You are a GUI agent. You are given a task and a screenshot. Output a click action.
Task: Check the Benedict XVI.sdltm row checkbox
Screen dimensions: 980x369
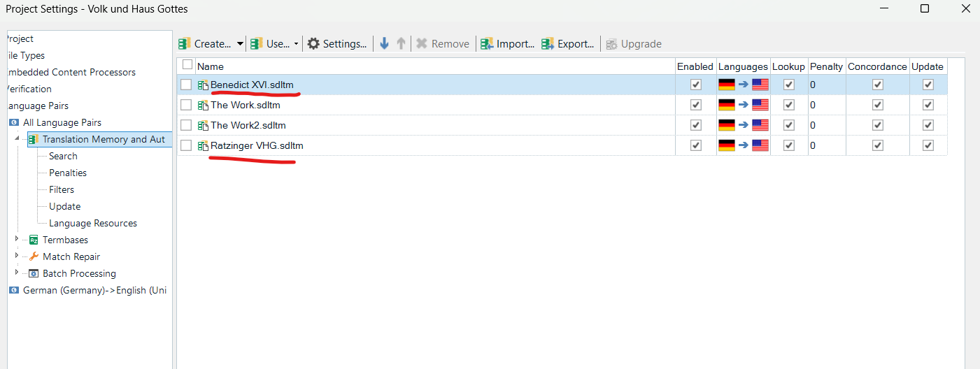coord(186,85)
